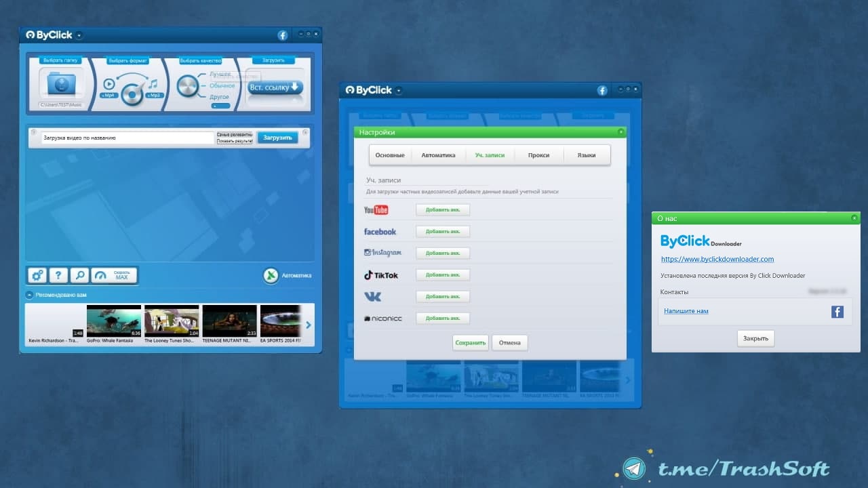This screenshot has height=488, width=868.
Task: Select the MP3 music format button
Action: coord(153,96)
